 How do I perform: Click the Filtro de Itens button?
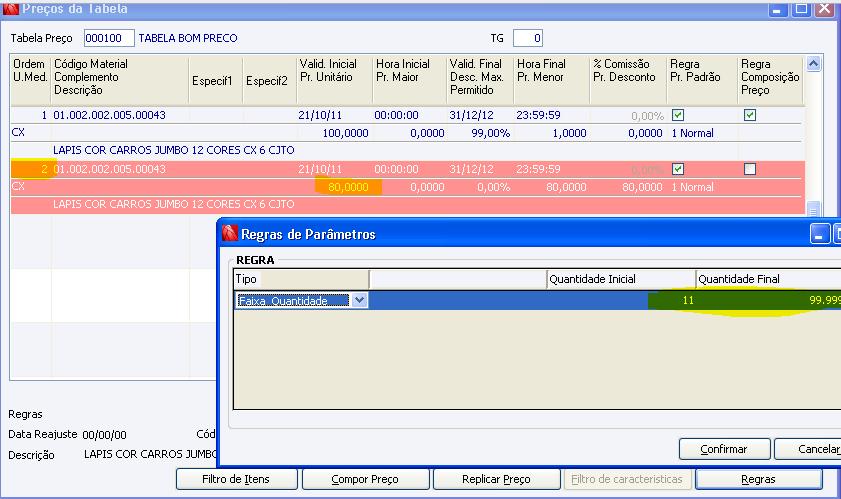[x=237, y=479]
